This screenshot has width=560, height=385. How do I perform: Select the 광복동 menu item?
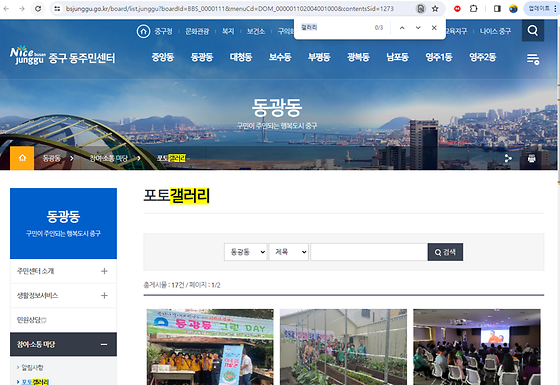point(358,57)
